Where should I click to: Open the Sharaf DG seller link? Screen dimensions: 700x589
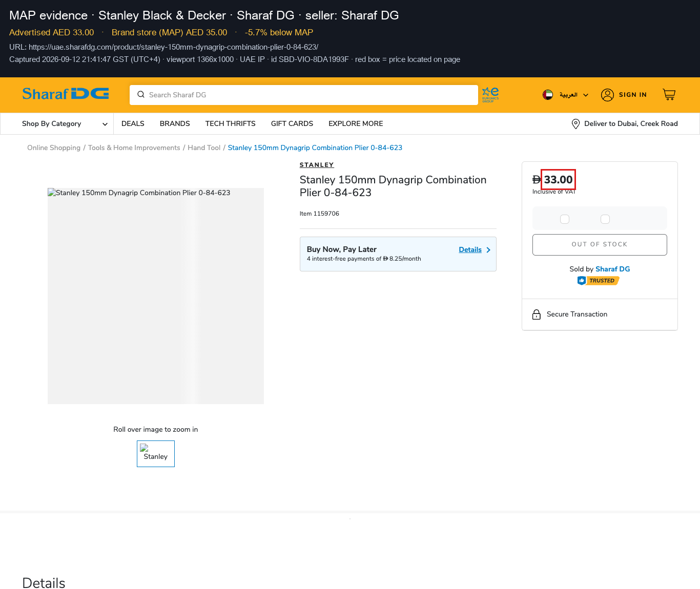coord(613,269)
